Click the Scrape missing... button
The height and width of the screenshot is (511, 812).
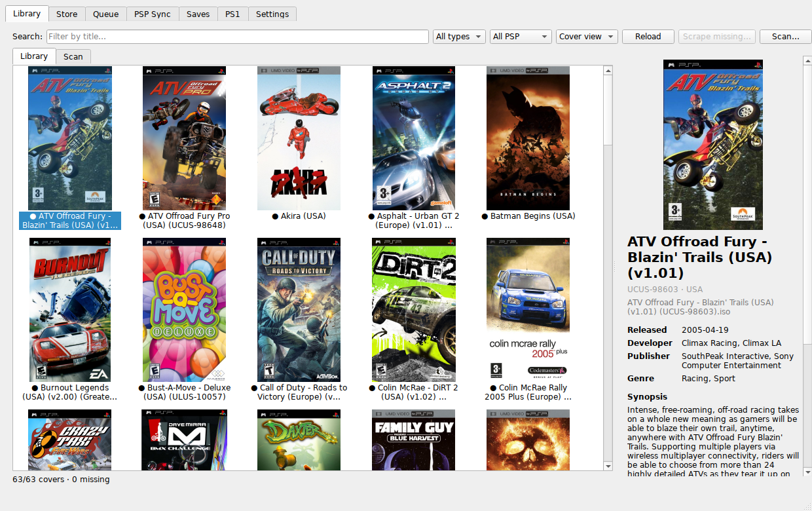(x=718, y=37)
